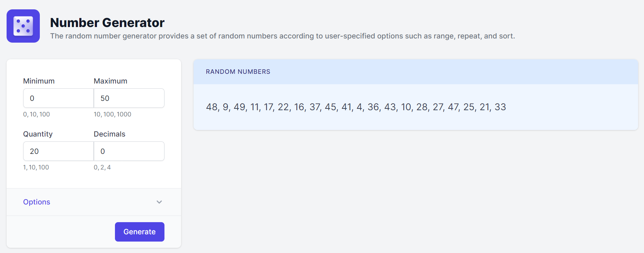Select preset 10 beneath Maximum field
The image size is (644, 253).
pyautogui.click(x=97, y=114)
